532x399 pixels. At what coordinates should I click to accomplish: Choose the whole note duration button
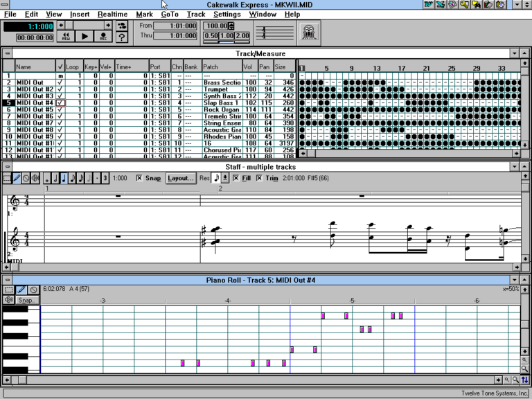tap(46, 178)
